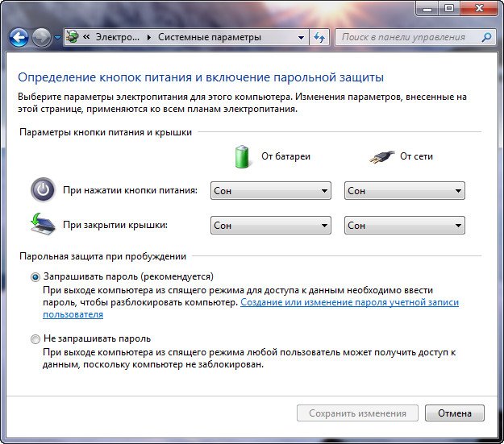
Task: Open recent pages dropdown beside Forward arrow
Action: tap(57, 38)
